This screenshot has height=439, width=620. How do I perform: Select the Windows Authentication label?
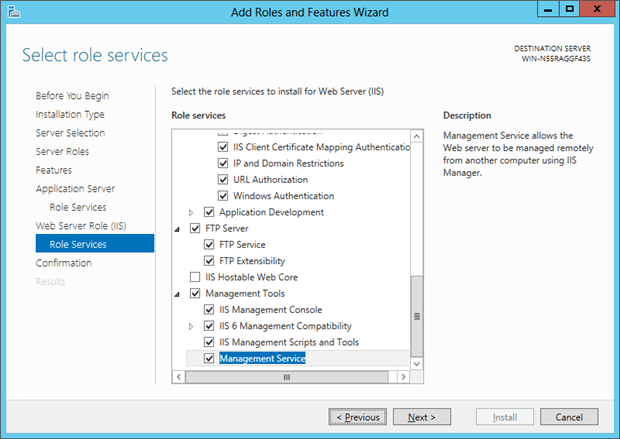[x=284, y=196]
